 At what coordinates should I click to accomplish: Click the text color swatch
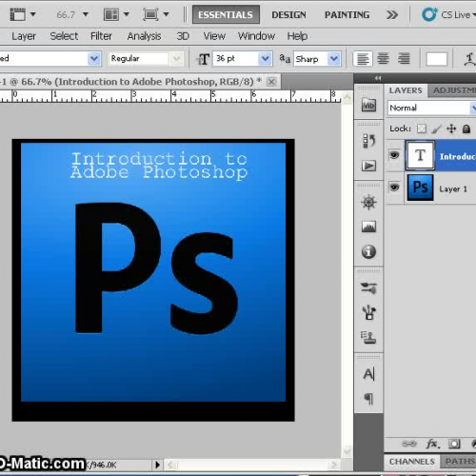pos(436,59)
